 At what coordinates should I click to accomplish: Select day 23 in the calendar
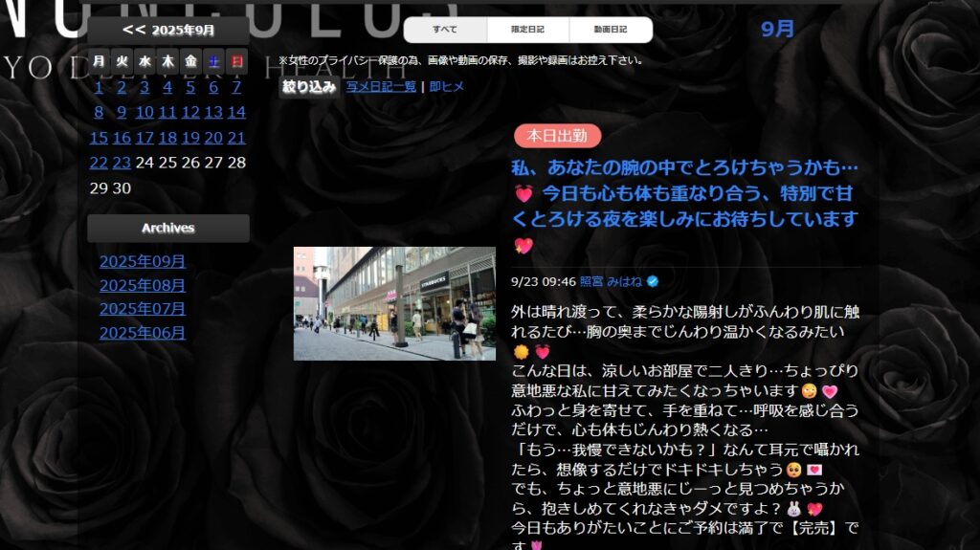[x=122, y=163]
